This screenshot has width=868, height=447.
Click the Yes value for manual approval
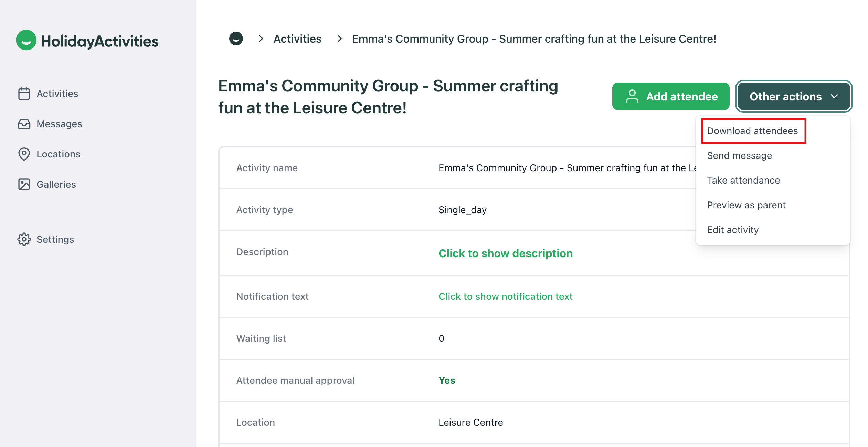[x=446, y=380]
